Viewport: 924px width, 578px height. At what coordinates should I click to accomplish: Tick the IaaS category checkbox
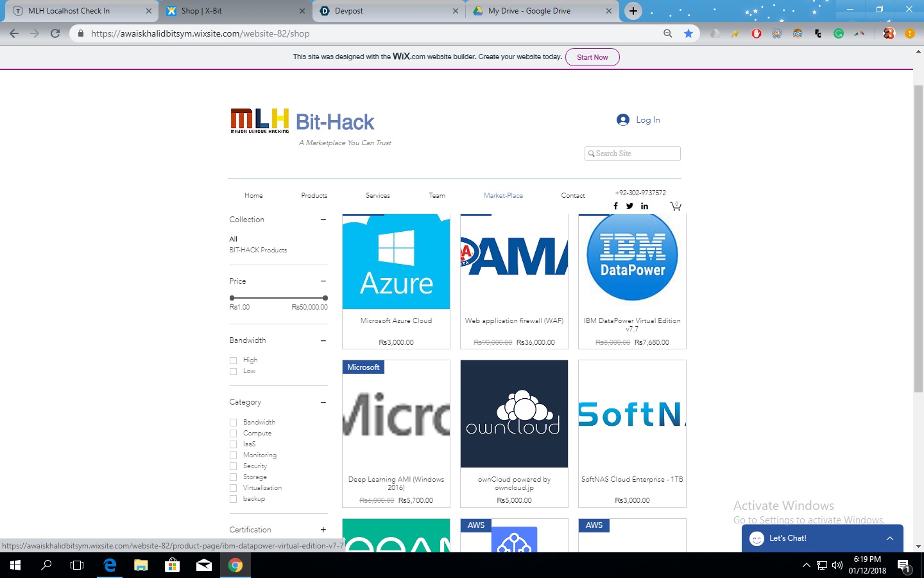tap(234, 444)
